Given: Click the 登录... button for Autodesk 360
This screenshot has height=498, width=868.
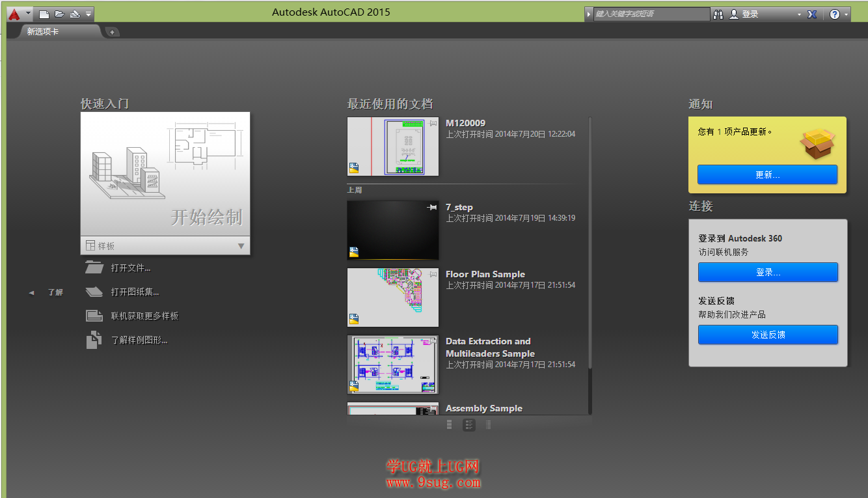Looking at the screenshot, I should [768, 272].
